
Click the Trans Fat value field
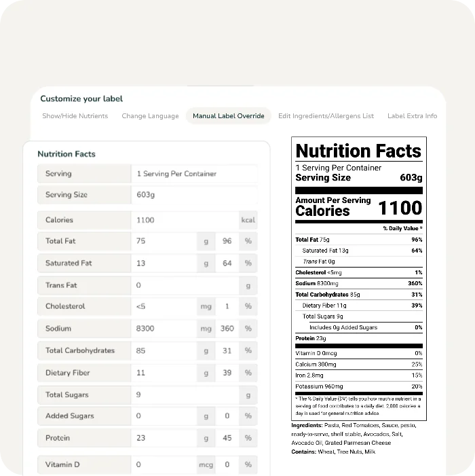pyautogui.click(x=185, y=286)
